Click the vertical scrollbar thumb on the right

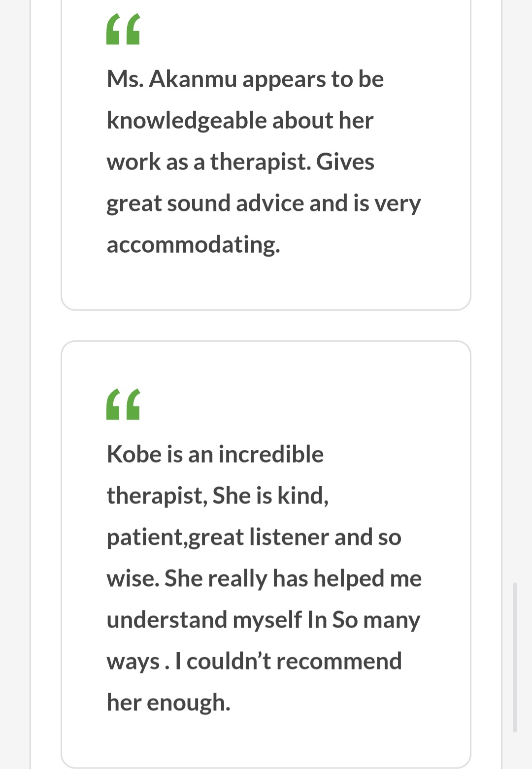[515, 657]
